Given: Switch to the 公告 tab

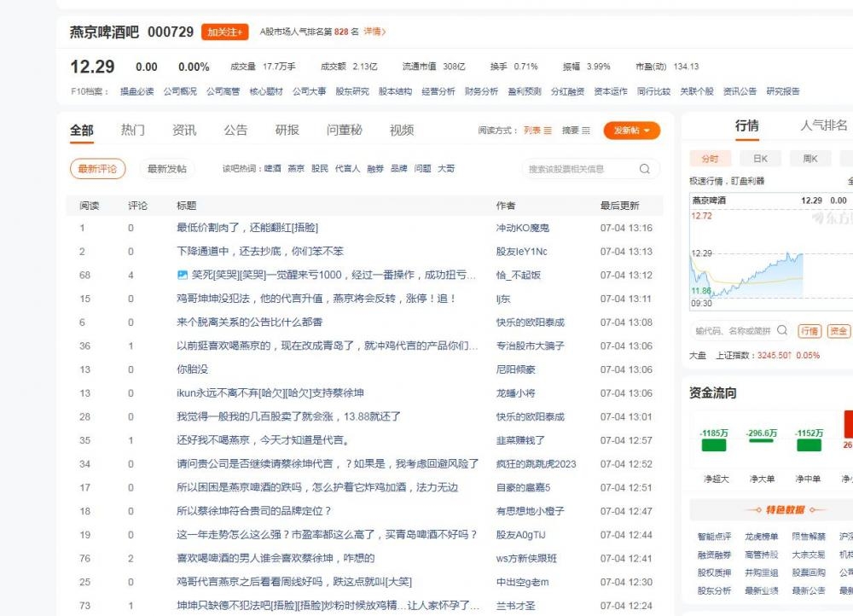Looking at the screenshot, I should (235, 130).
